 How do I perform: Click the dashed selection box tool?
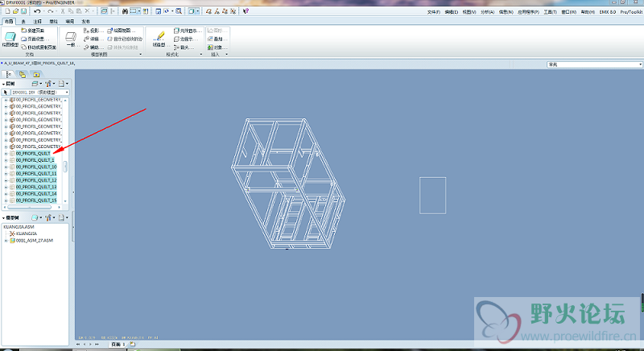[x=133, y=11]
